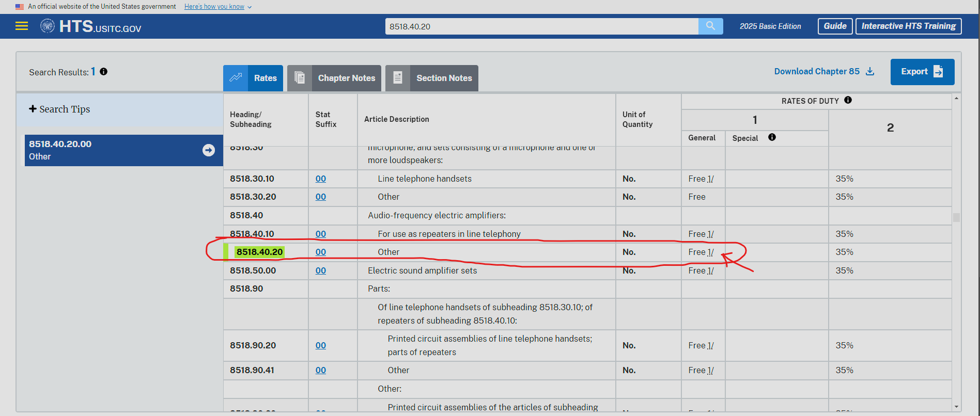
Task: Expand the Search Tips section
Action: pyautogui.click(x=59, y=109)
